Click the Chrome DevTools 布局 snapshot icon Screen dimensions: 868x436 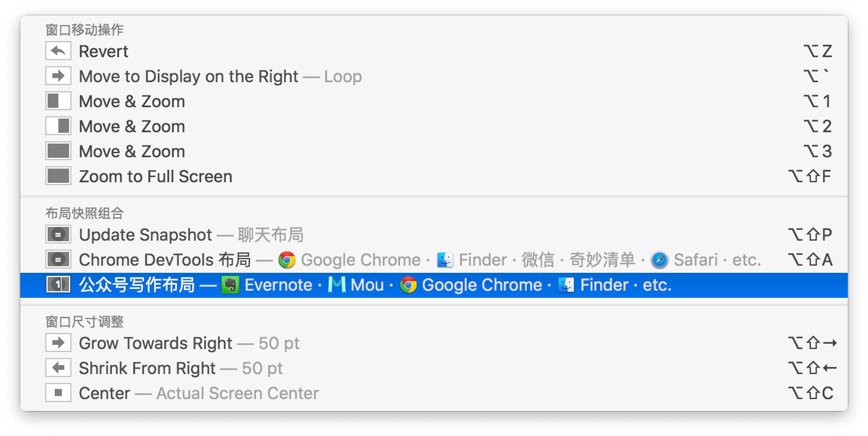pyautogui.click(x=58, y=260)
